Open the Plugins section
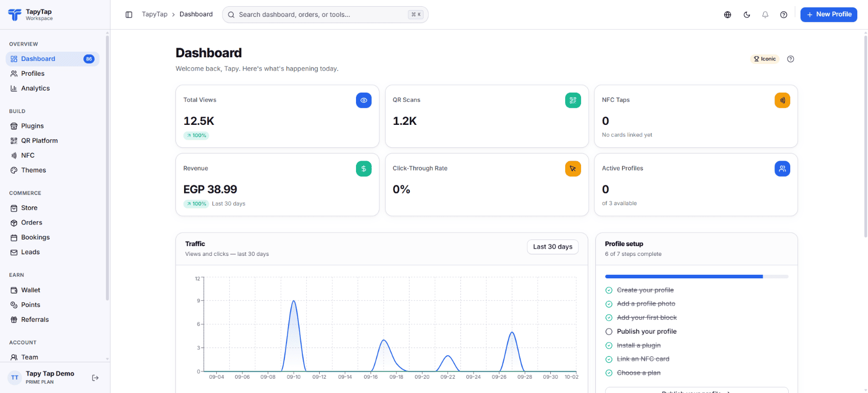868x393 pixels. (x=53, y=126)
